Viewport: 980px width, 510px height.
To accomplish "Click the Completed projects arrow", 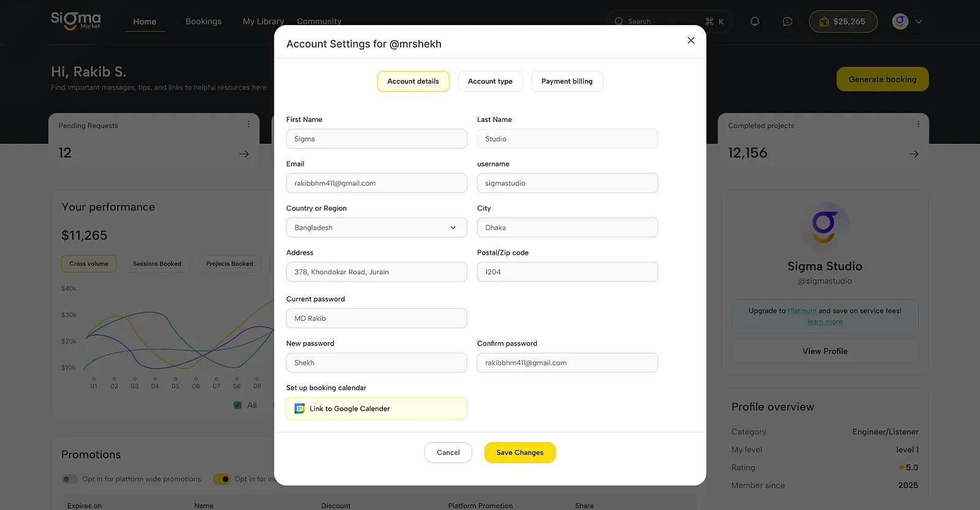I will click(913, 154).
